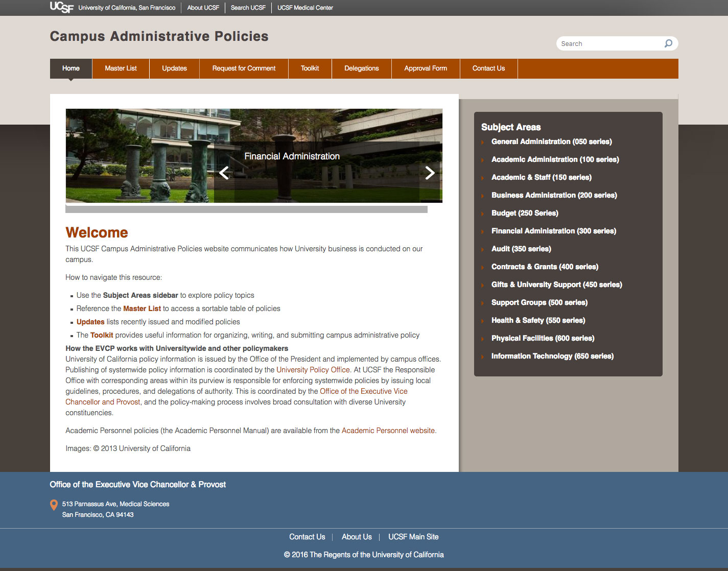Click the gray carousel progress bar
728x571 pixels.
click(246, 209)
